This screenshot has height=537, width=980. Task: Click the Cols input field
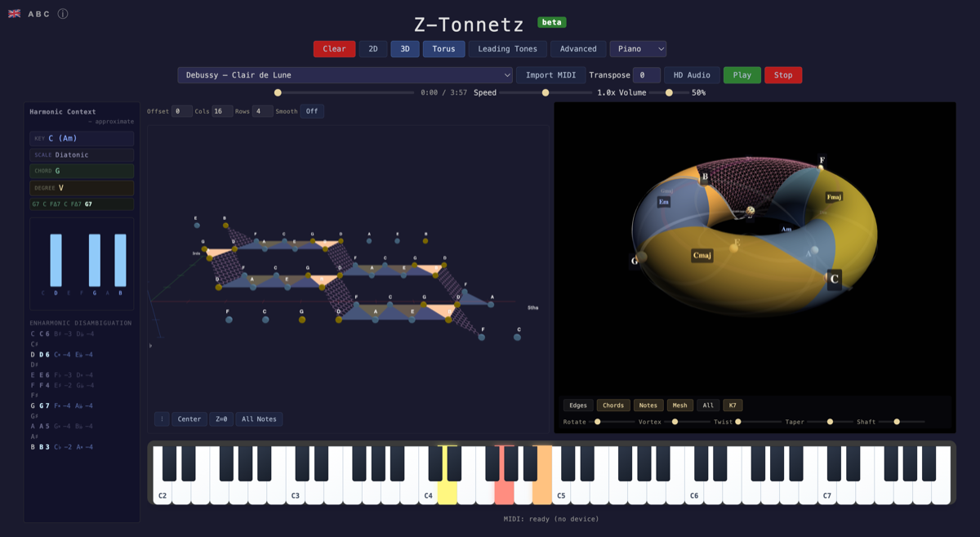click(x=223, y=111)
